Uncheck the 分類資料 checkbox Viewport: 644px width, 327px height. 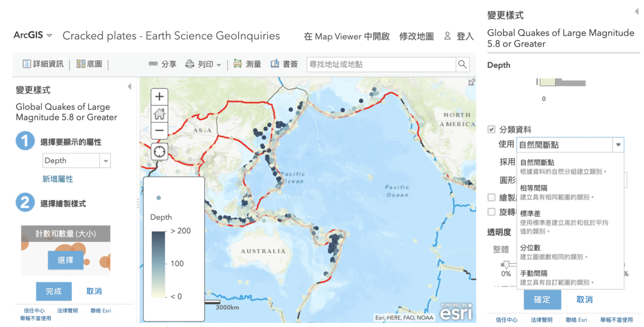pos(491,130)
